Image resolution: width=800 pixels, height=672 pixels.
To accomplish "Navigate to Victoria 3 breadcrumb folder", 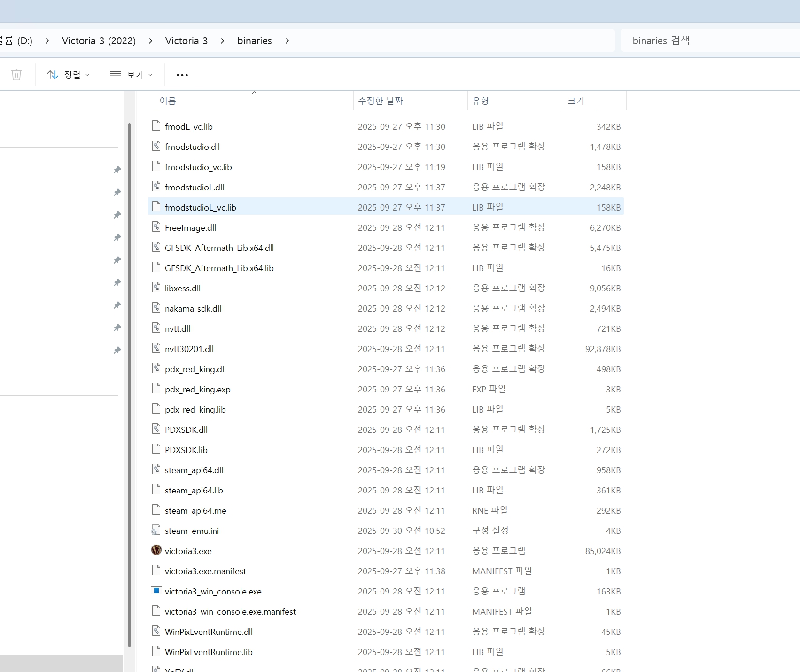I will (x=186, y=41).
